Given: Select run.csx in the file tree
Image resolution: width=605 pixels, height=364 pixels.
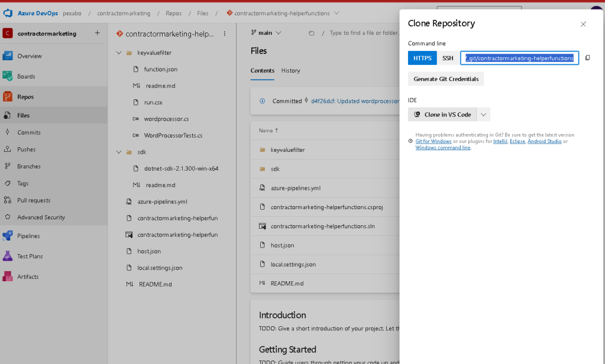Looking at the screenshot, I should [x=153, y=103].
